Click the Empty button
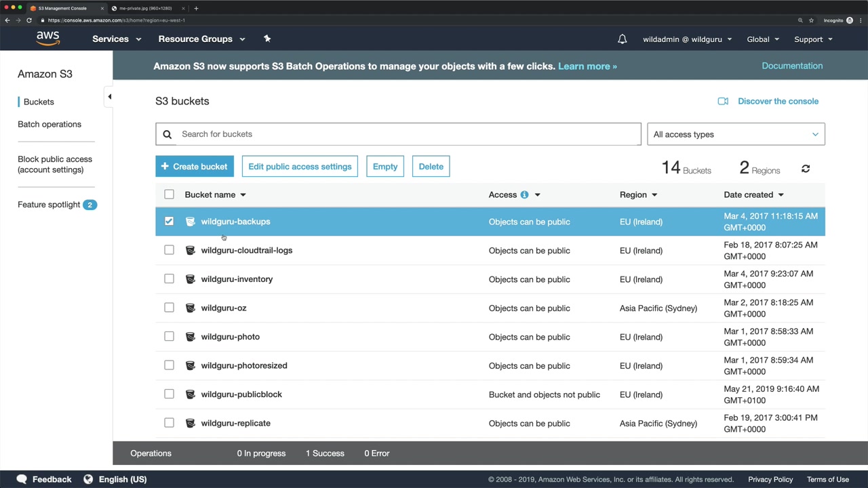The image size is (868, 488). click(x=385, y=166)
